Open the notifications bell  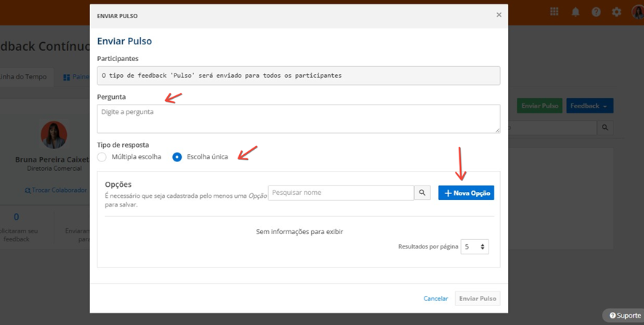(x=576, y=12)
